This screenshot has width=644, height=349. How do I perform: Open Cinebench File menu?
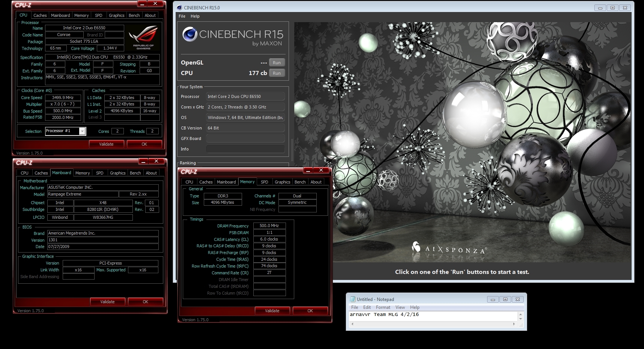pyautogui.click(x=182, y=16)
